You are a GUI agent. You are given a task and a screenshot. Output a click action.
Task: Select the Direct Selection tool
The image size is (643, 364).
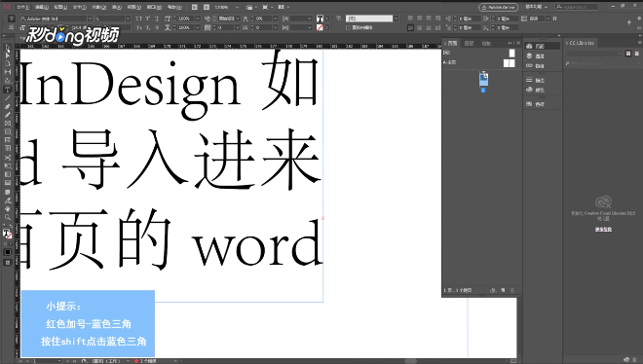coord(8,55)
